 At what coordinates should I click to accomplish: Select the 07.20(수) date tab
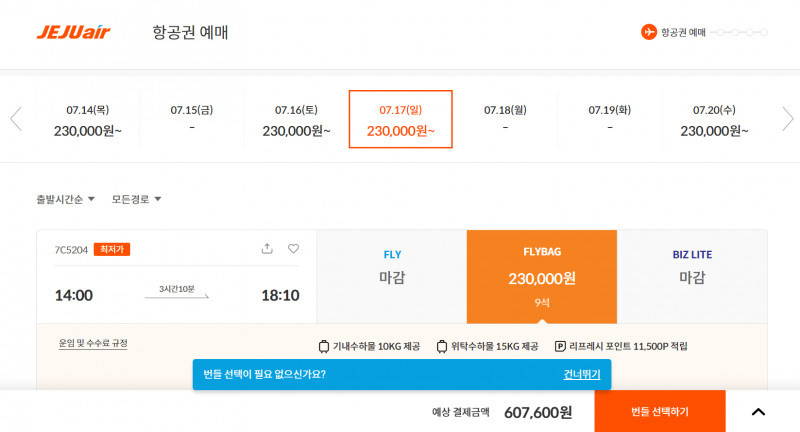tap(714, 120)
